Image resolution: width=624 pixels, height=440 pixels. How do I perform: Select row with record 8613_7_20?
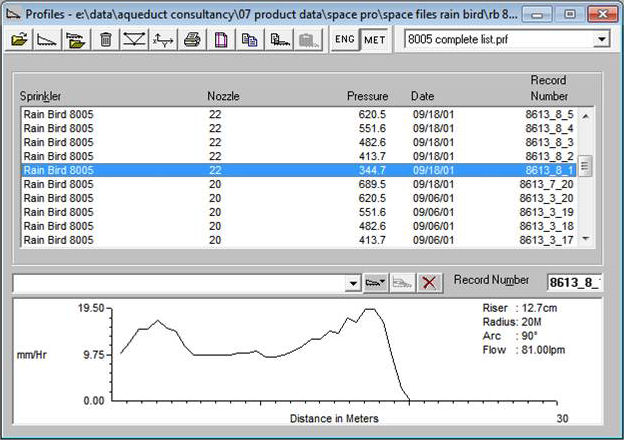coord(298,184)
